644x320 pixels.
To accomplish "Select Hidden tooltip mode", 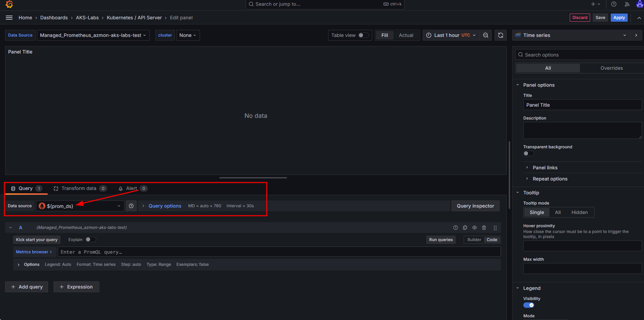I will 580,212.
